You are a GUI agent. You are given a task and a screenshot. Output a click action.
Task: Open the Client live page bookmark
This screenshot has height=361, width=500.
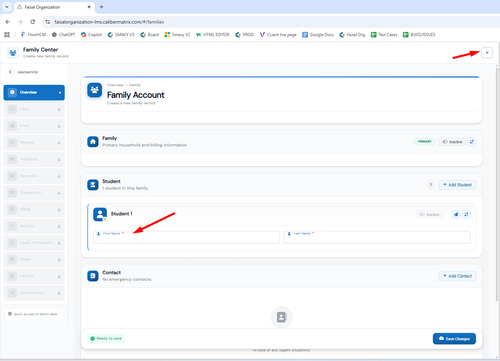click(x=278, y=34)
